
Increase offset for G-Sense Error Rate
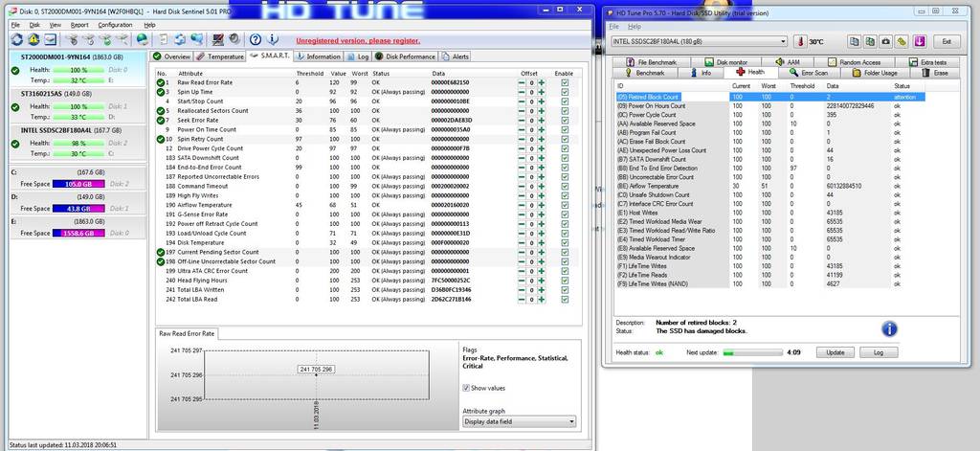coord(542,214)
